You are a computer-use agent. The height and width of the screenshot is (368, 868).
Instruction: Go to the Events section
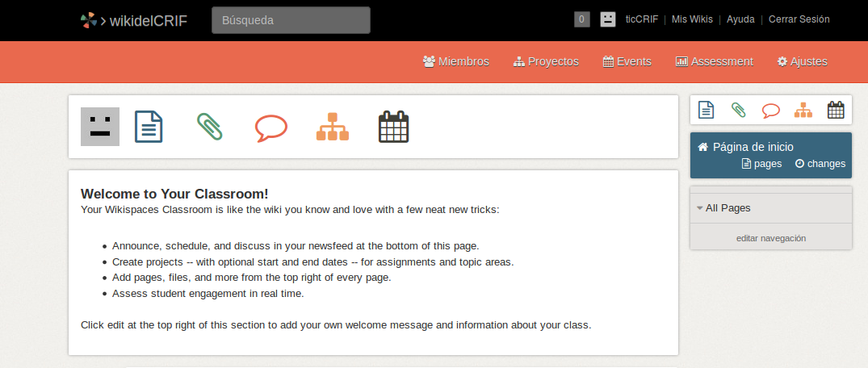click(x=627, y=61)
